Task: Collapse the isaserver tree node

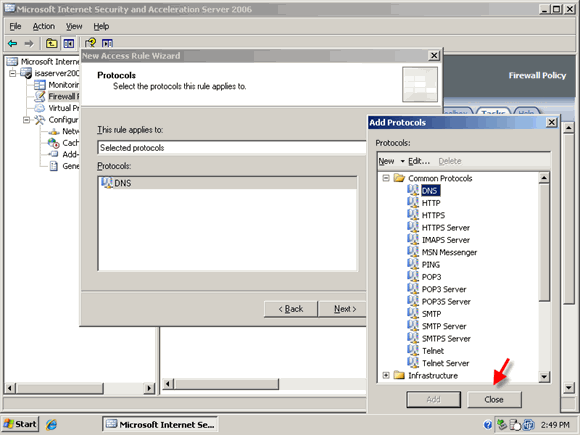Action: click(13, 73)
